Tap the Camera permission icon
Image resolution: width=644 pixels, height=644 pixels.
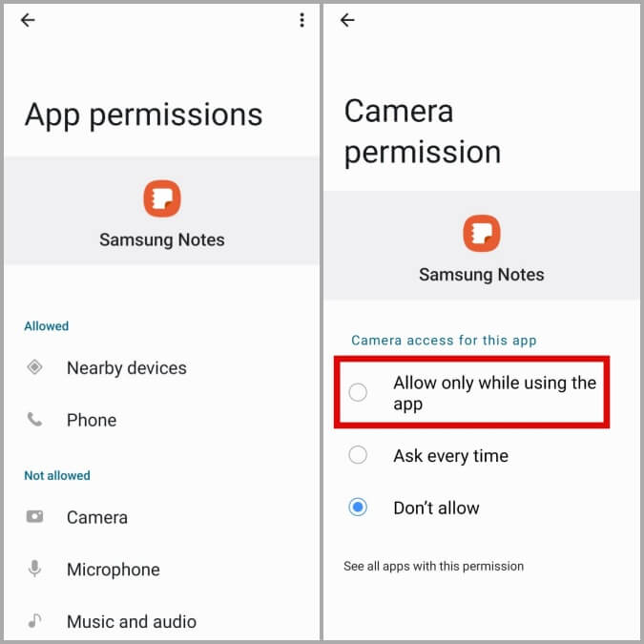[34, 516]
